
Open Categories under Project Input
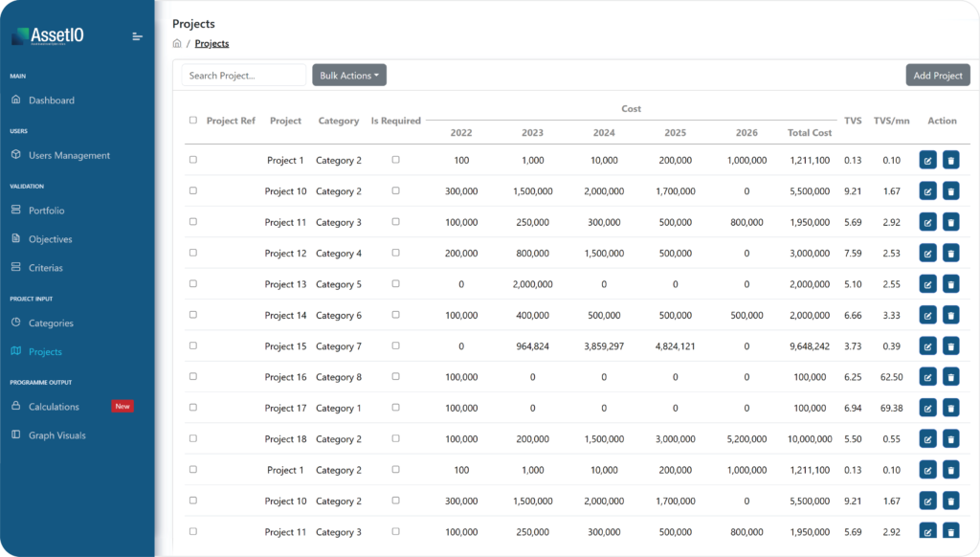pos(51,323)
